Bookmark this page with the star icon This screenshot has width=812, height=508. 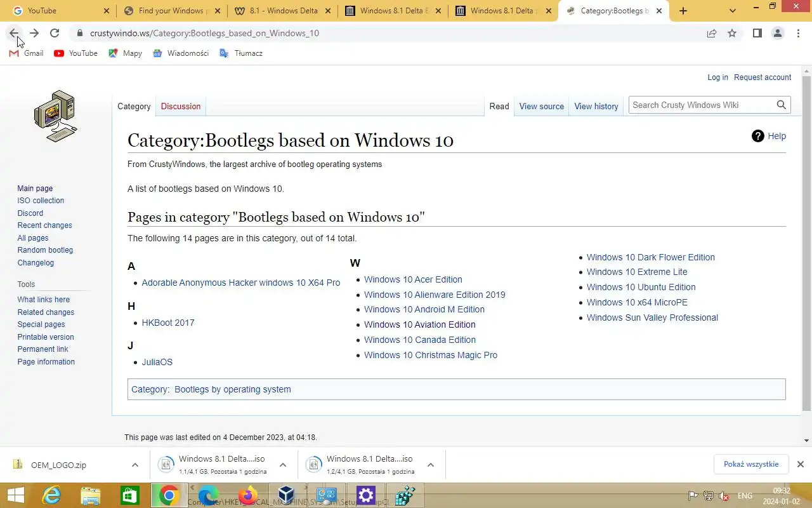(732, 33)
